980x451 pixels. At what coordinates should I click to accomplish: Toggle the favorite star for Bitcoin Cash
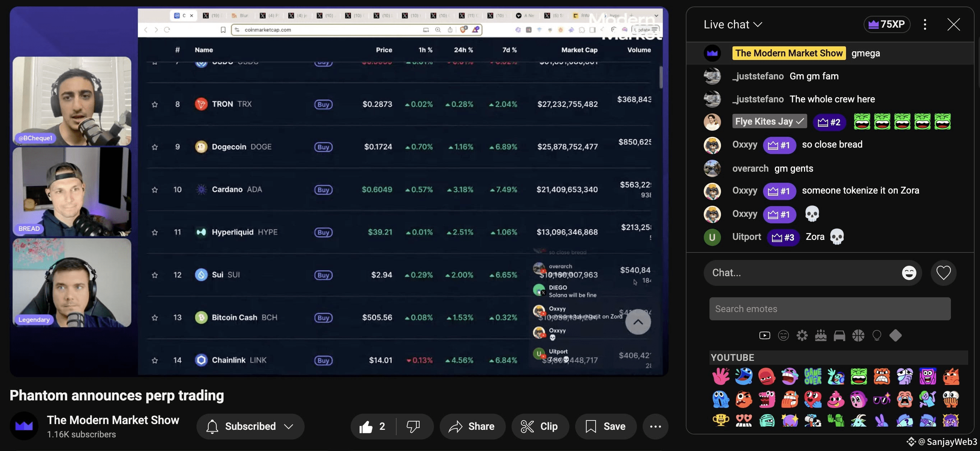[154, 317]
